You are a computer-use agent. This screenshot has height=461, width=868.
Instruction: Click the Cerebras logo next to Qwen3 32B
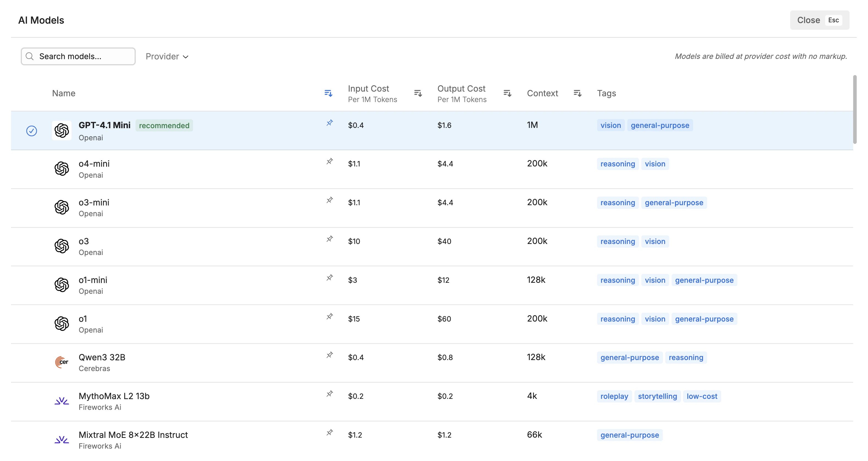pyautogui.click(x=62, y=362)
